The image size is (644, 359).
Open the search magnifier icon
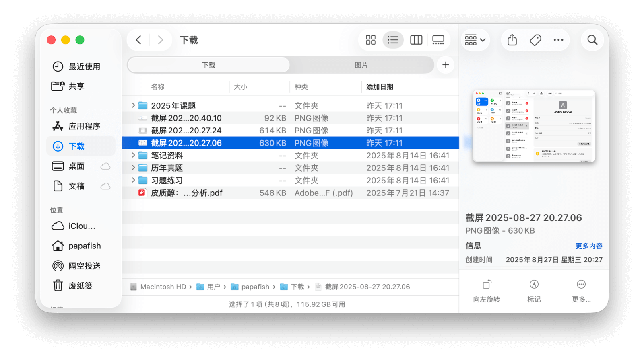pyautogui.click(x=592, y=40)
